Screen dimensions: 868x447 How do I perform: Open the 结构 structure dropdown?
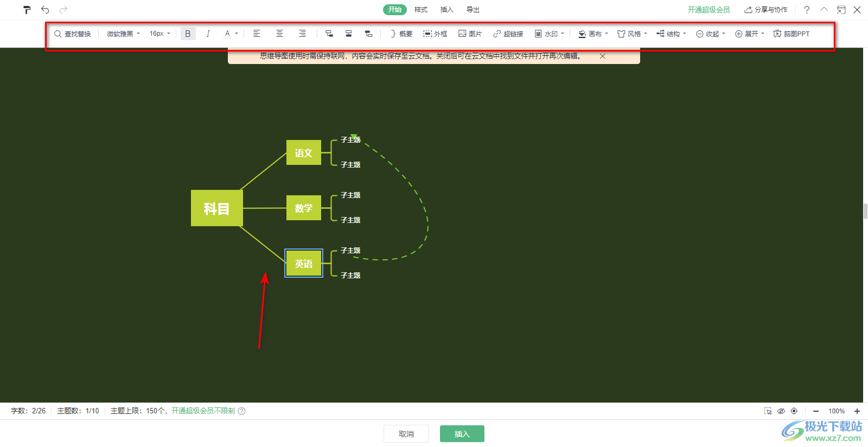pyautogui.click(x=671, y=34)
